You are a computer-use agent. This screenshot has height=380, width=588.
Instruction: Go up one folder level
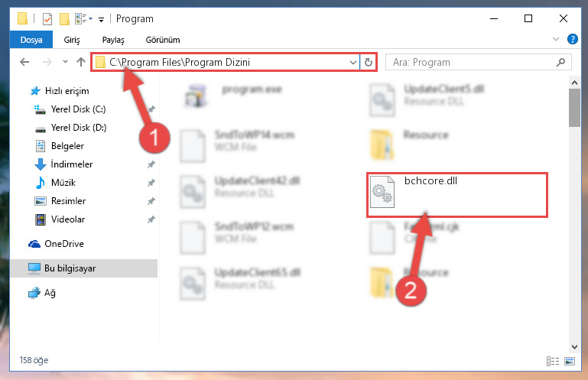click(80, 62)
